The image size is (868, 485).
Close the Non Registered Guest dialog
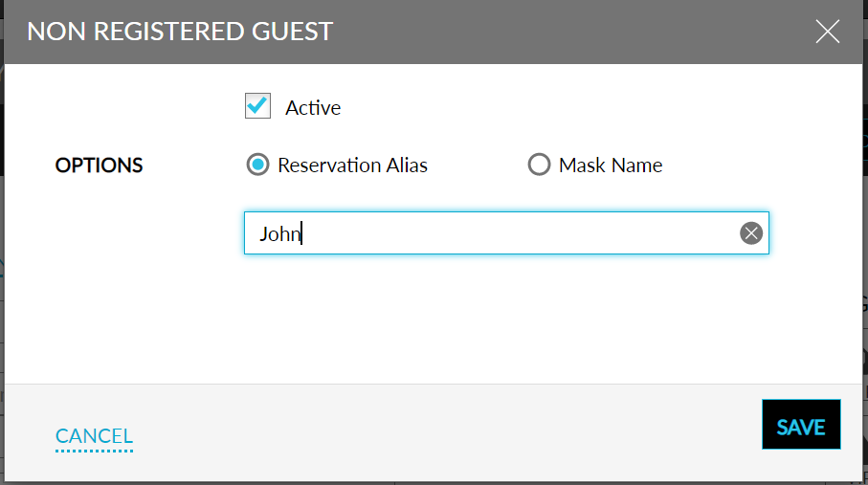point(827,32)
